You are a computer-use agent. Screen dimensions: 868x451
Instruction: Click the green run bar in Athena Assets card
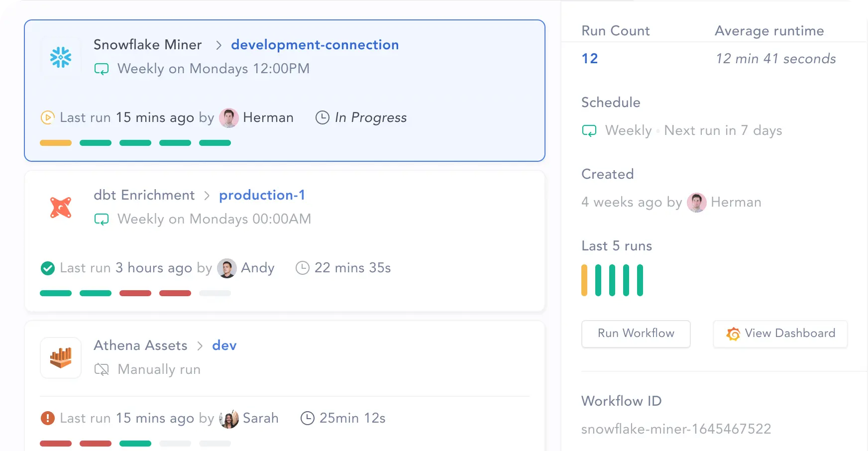pyautogui.click(x=135, y=444)
